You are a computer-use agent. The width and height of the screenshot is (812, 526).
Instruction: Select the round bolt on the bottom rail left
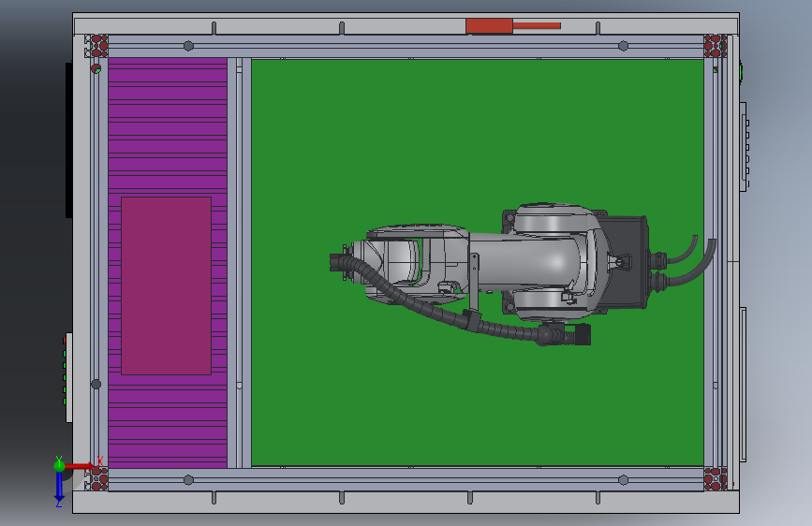[188, 480]
